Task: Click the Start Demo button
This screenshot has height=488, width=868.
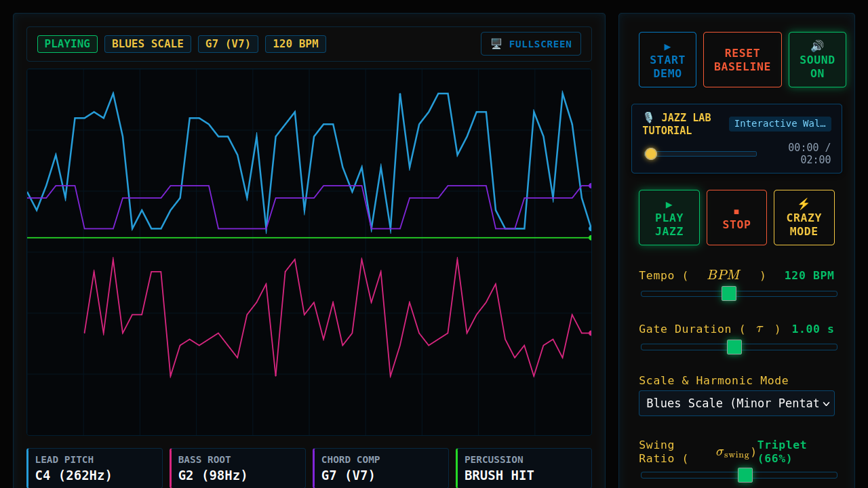Action: point(667,60)
